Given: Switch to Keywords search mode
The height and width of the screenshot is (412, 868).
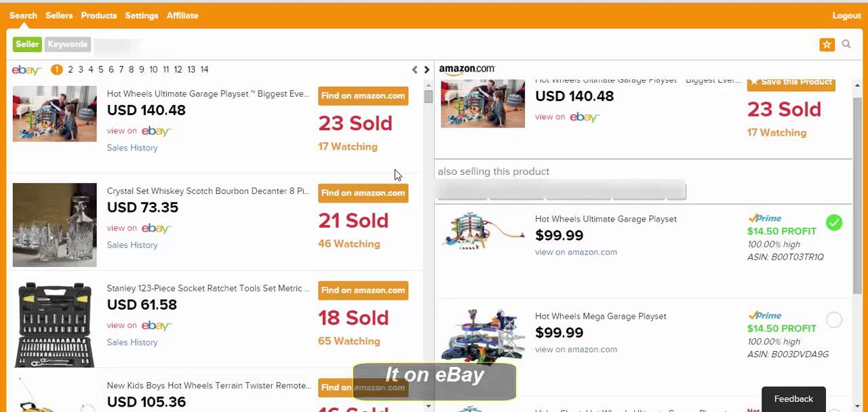Looking at the screenshot, I should pos(68,45).
